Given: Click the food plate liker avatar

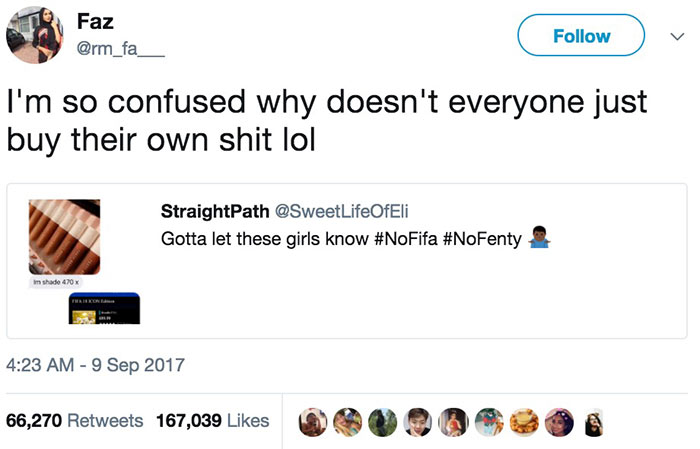Looking at the screenshot, I should (525, 421).
